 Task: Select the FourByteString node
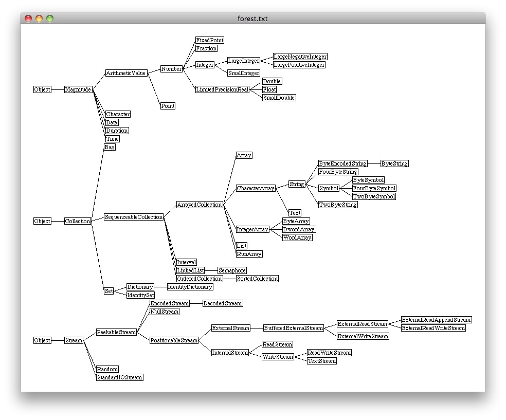pyautogui.click(x=338, y=172)
